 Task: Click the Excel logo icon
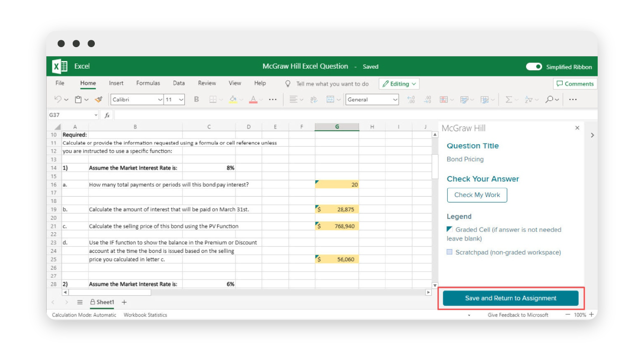(x=60, y=66)
